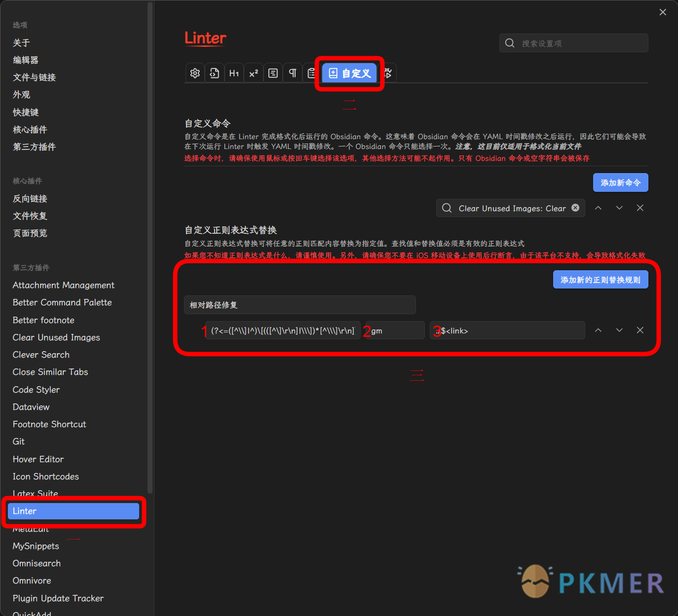This screenshot has height=616, width=678.
Task: Click the sidebar vertical scrollbar
Action: tap(150, 247)
